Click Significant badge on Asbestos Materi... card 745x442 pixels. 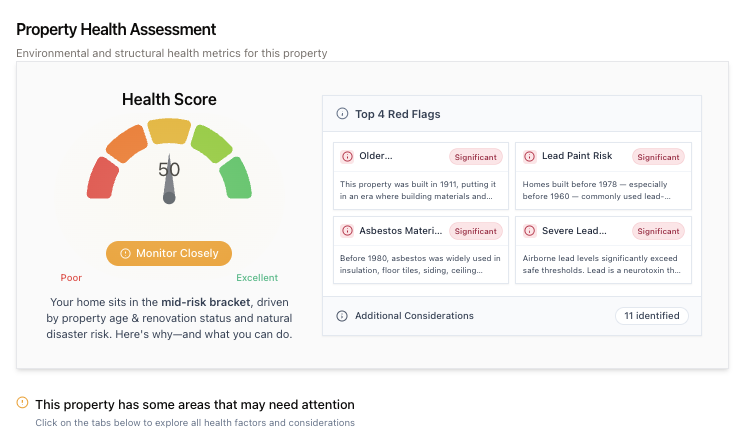click(476, 231)
